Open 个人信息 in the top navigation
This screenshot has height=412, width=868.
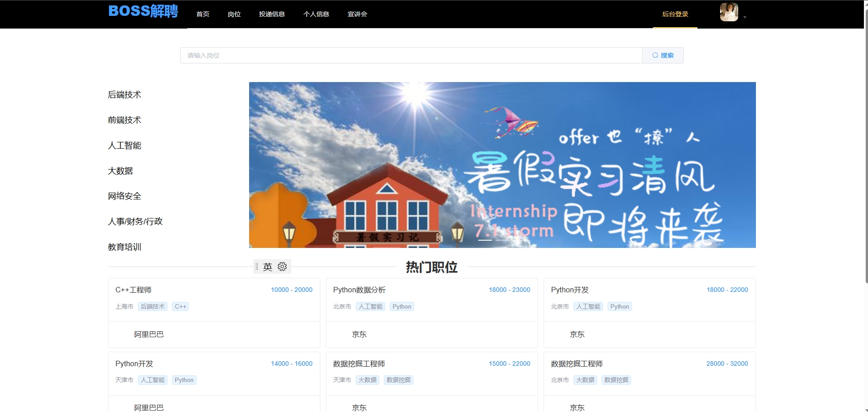316,14
